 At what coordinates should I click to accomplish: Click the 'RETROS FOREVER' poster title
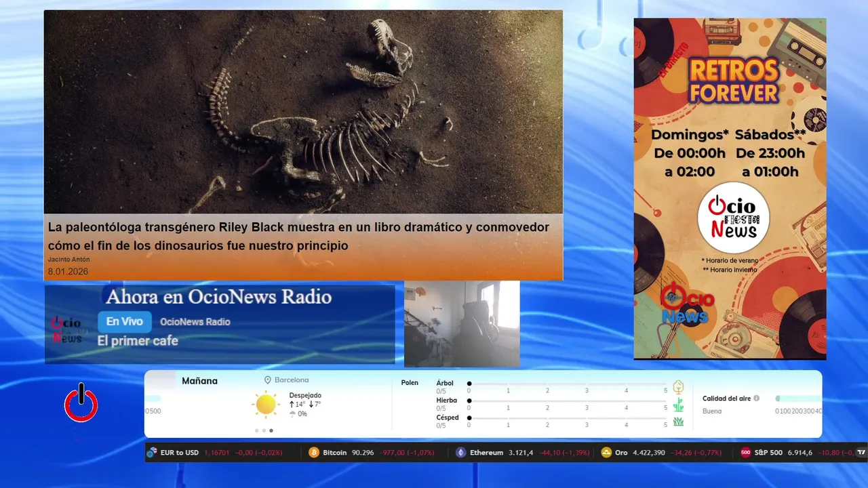tap(733, 81)
